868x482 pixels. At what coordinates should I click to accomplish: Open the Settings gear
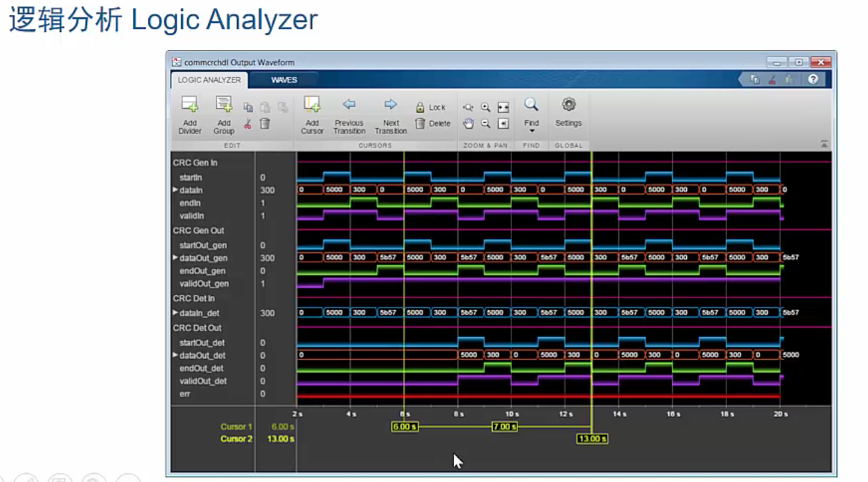coord(568,113)
